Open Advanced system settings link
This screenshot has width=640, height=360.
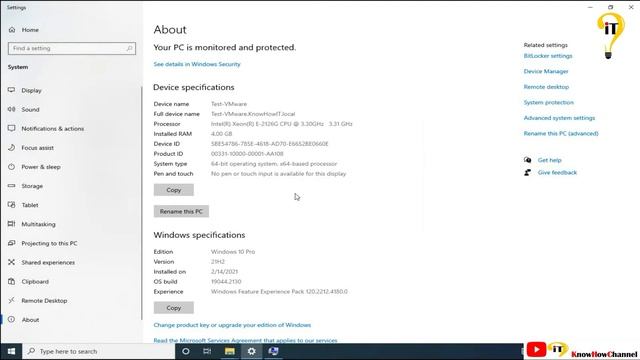(559, 118)
